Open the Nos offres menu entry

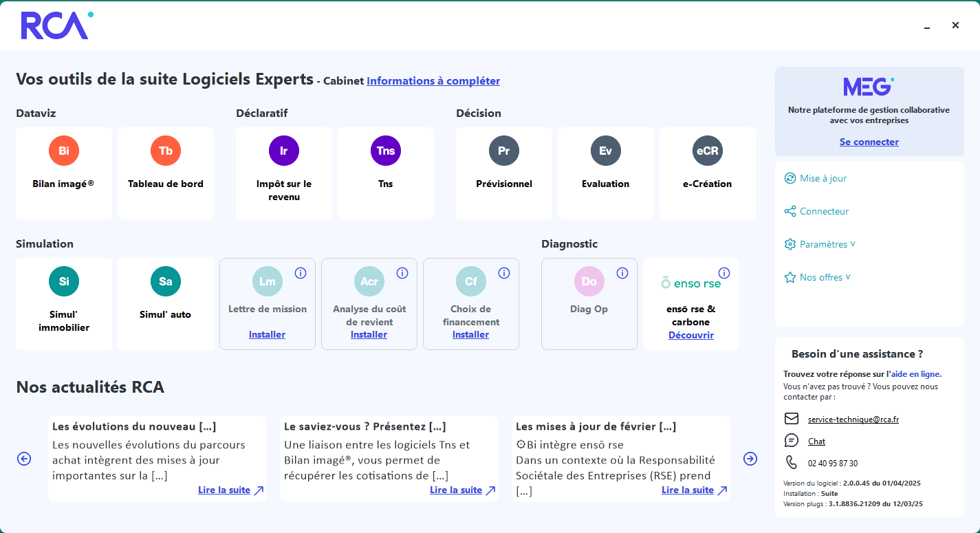pyautogui.click(x=821, y=277)
